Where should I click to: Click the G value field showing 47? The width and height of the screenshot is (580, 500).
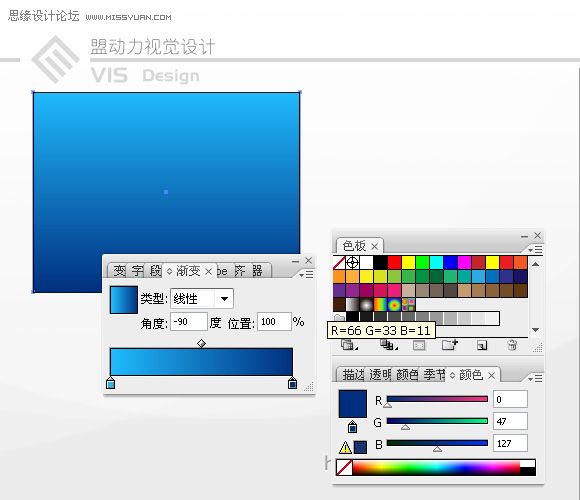tap(510, 421)
